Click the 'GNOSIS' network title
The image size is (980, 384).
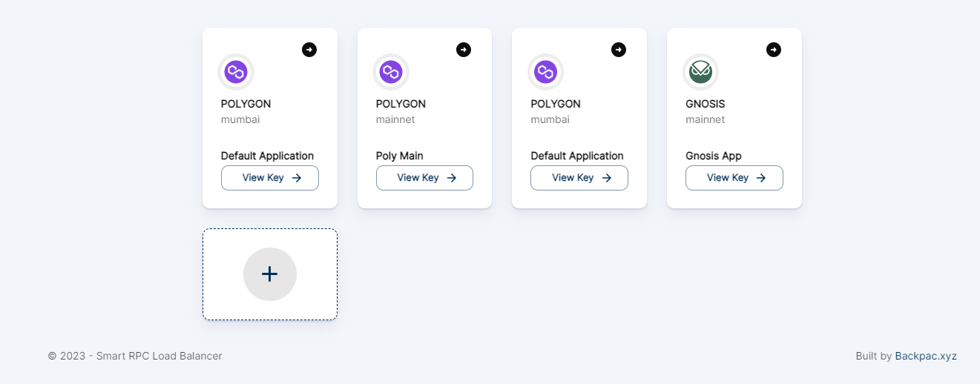(x=706, y=104)
